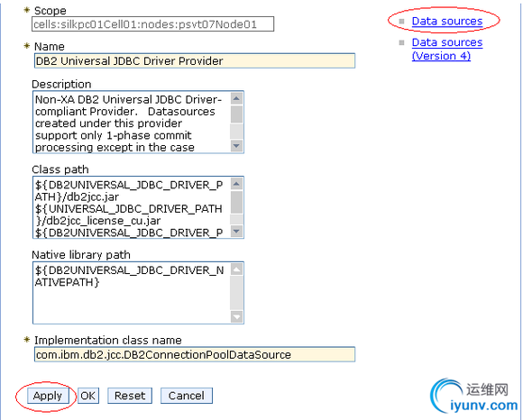Click the 'Implementation class name' label
Image resolution: width=523 pixels, height=420 pixels.
click(x=108, y=340)
